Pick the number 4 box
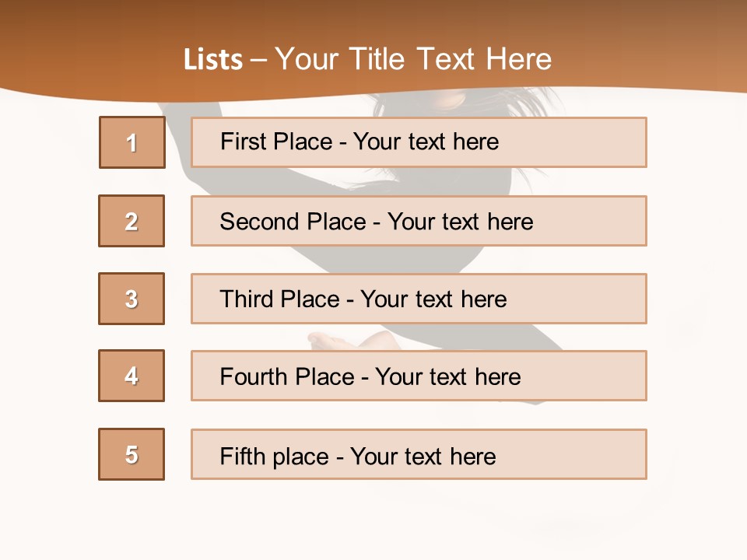747x560 pixels. pos(132,376)
